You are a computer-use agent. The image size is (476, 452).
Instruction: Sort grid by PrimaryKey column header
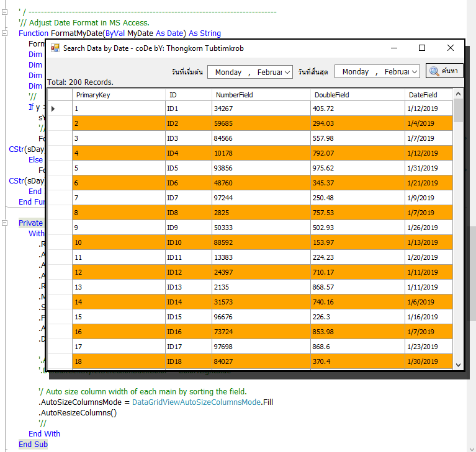[x=119, y=95]
